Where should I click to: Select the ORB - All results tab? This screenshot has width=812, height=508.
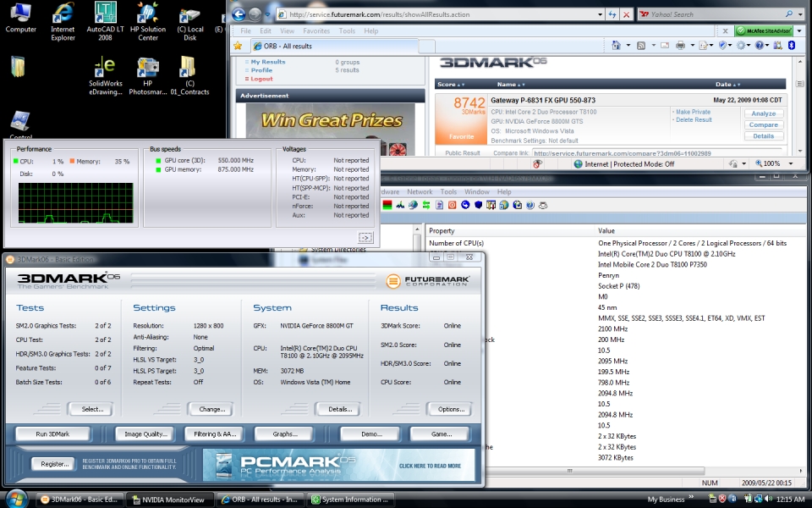[x=334, y=46]
